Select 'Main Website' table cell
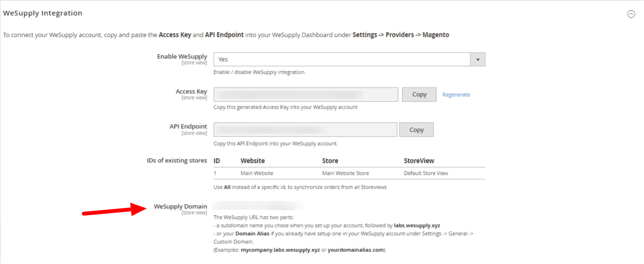 [x=257, y=173]
